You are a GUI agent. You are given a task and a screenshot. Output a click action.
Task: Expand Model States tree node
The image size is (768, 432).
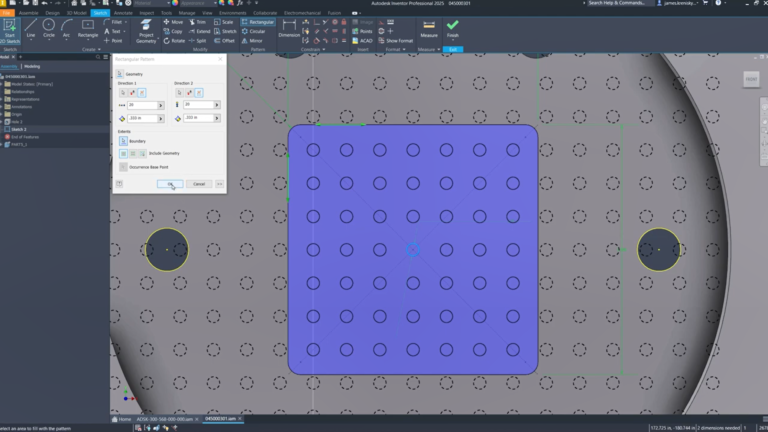pos(2,84)
